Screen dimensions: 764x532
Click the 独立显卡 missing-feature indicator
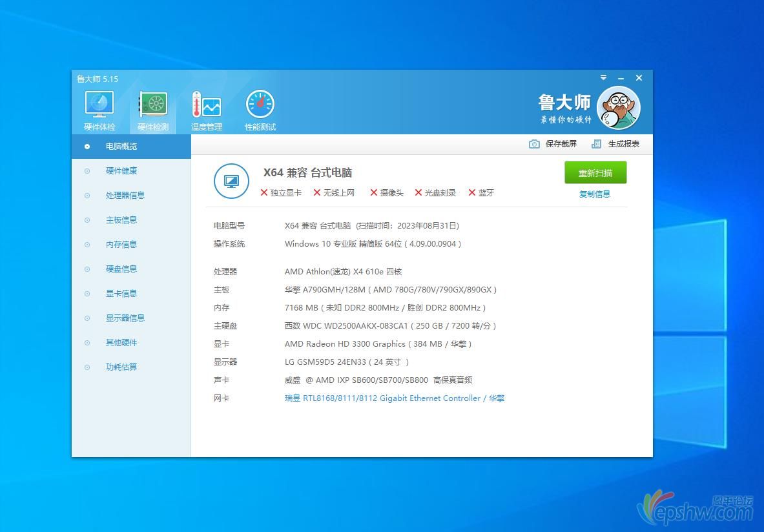pos(281,193)
